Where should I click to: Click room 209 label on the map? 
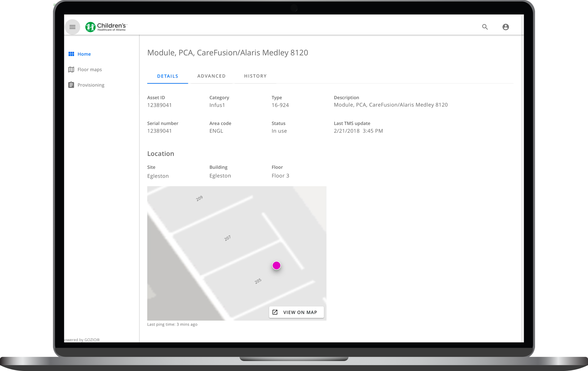199,198
